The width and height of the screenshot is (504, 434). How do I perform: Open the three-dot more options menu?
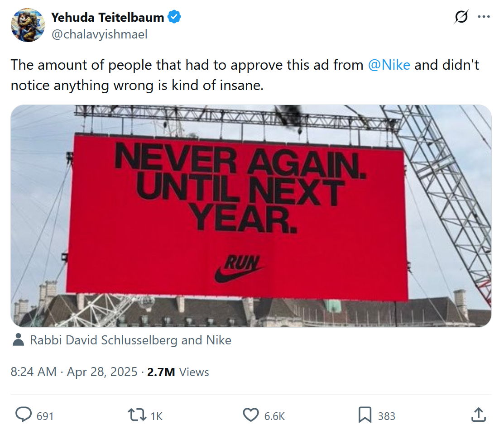(484, 17)
